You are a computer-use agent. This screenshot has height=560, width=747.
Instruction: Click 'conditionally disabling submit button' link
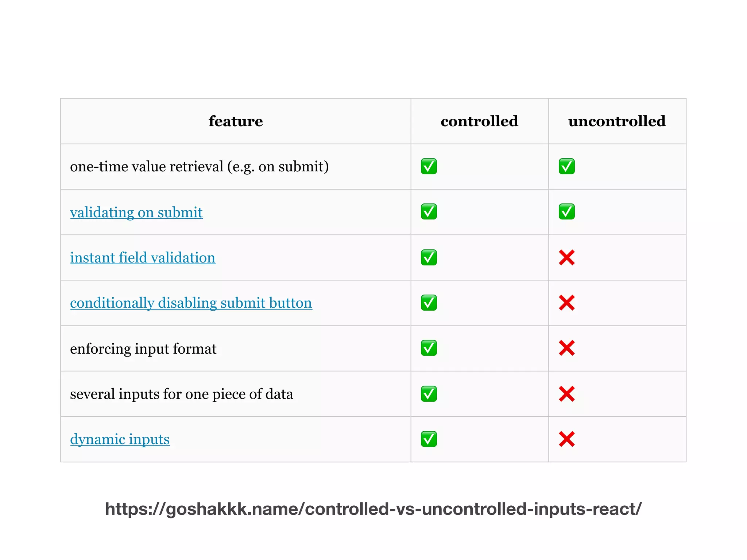pyautogui.click(x=191, y=303)
